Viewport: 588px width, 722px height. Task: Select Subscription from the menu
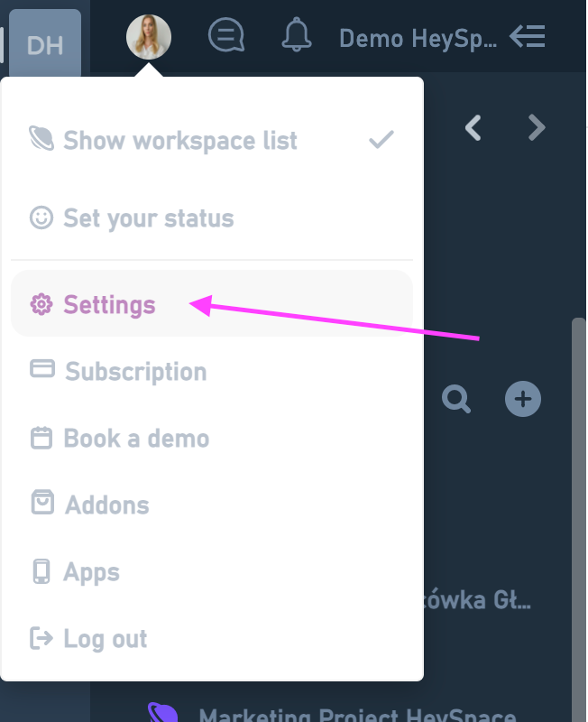click(135, 372)
